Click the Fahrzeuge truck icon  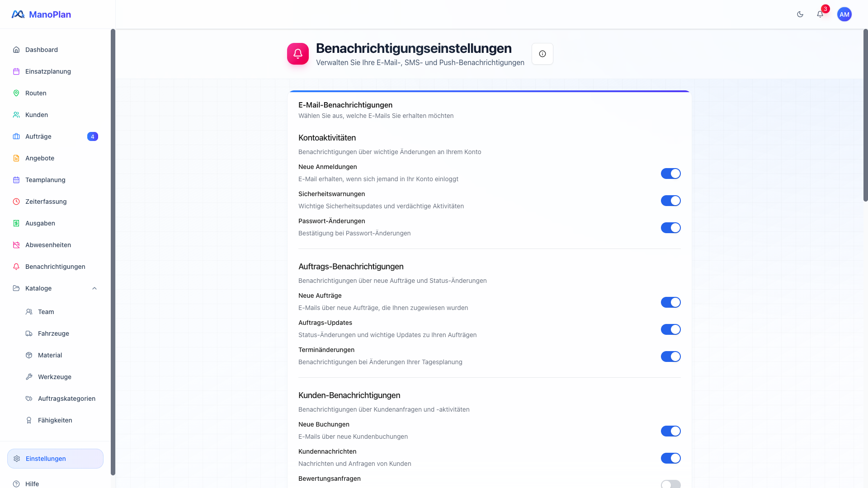tap(29, 333)
